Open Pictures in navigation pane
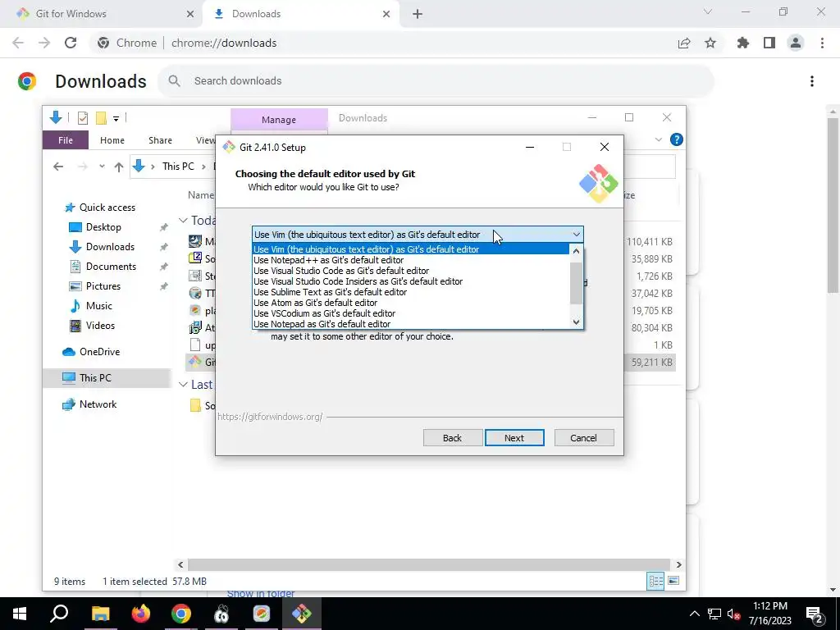 (x=103, y=286)
